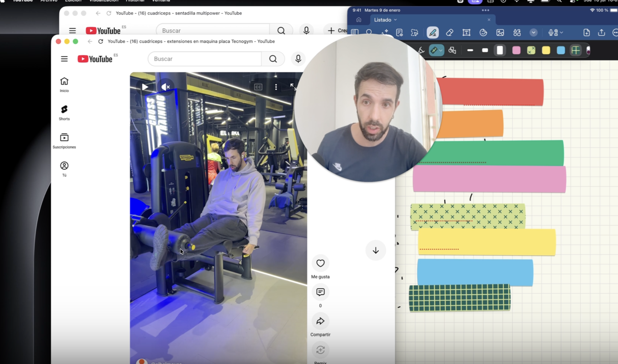This screenshot has width=618, height=364.
Task: Go to the next Short with the down arrow
Action: [x=376, y=250]
